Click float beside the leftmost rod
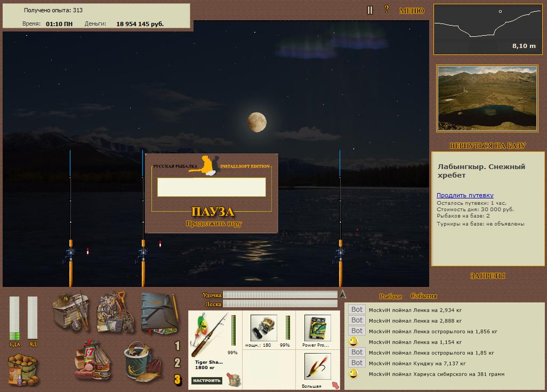547x392 pixels. 88,251
